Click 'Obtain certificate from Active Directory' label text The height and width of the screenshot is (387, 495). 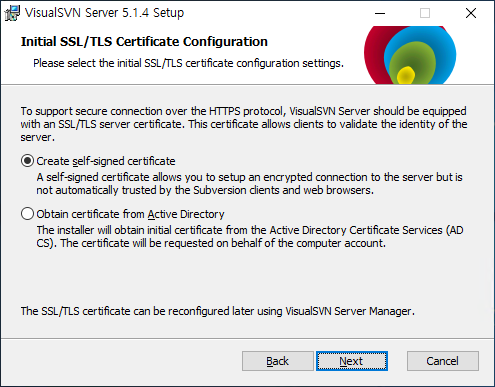(x=130, y=214)
